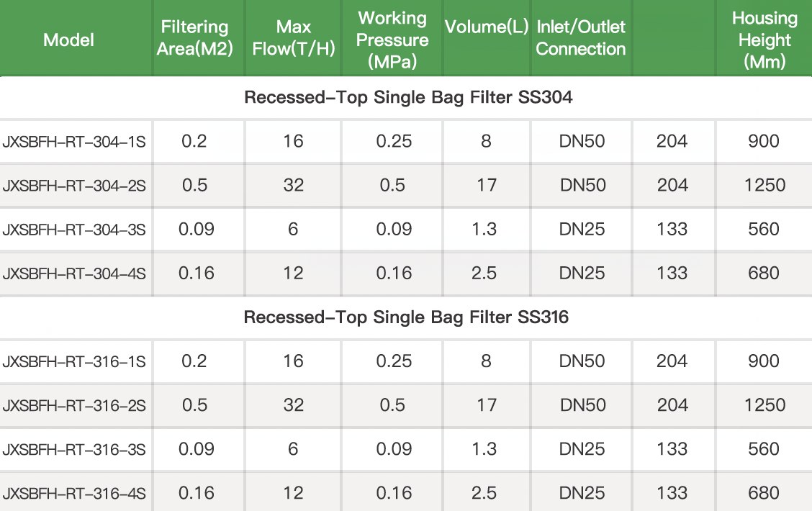Select model cell JXSBFH-RT-304-1S
Image resolution: width=812 pixels, height=511 pixels.
74,141
